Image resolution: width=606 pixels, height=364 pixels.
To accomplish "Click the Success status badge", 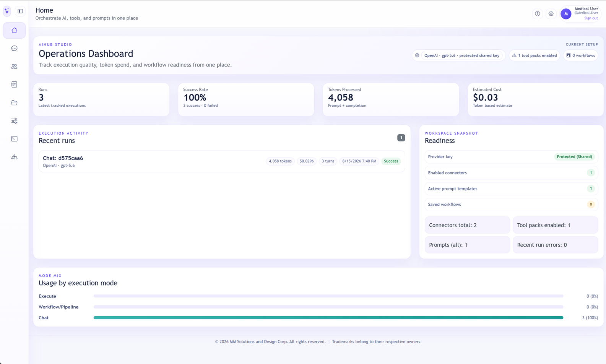I will 391,161.
